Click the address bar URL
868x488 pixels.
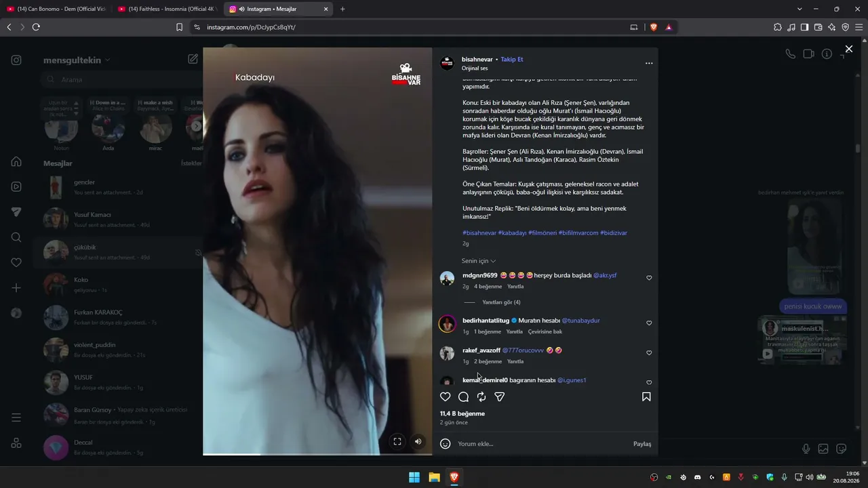pos(251,27)
